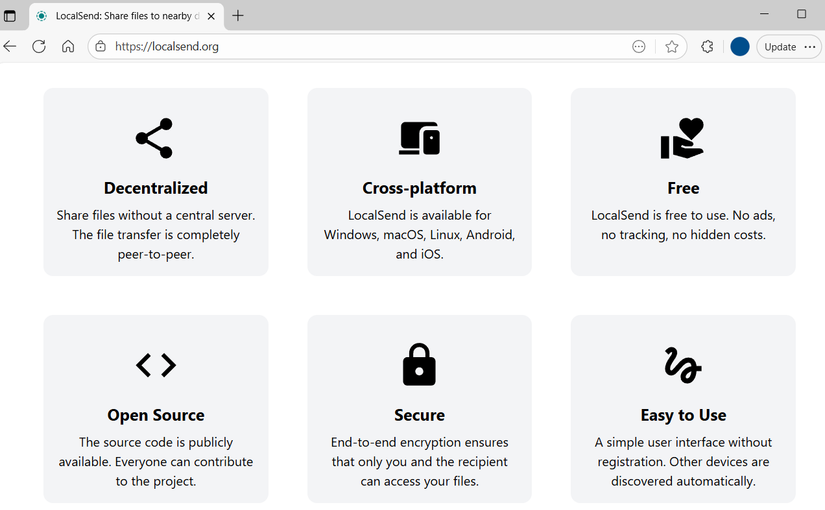Click the Free heart-in-hand icon
Viewport: 825px width, 510px height.
tap(683, 138)
